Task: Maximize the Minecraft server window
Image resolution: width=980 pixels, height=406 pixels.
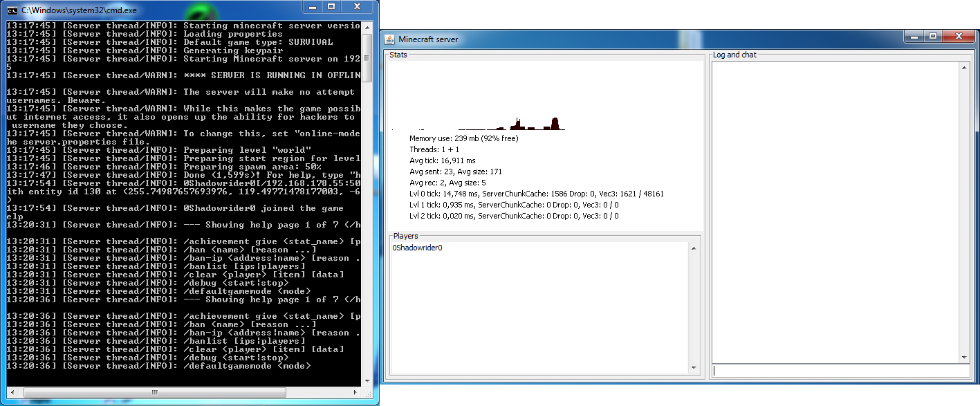Action: tap(933, 35)
